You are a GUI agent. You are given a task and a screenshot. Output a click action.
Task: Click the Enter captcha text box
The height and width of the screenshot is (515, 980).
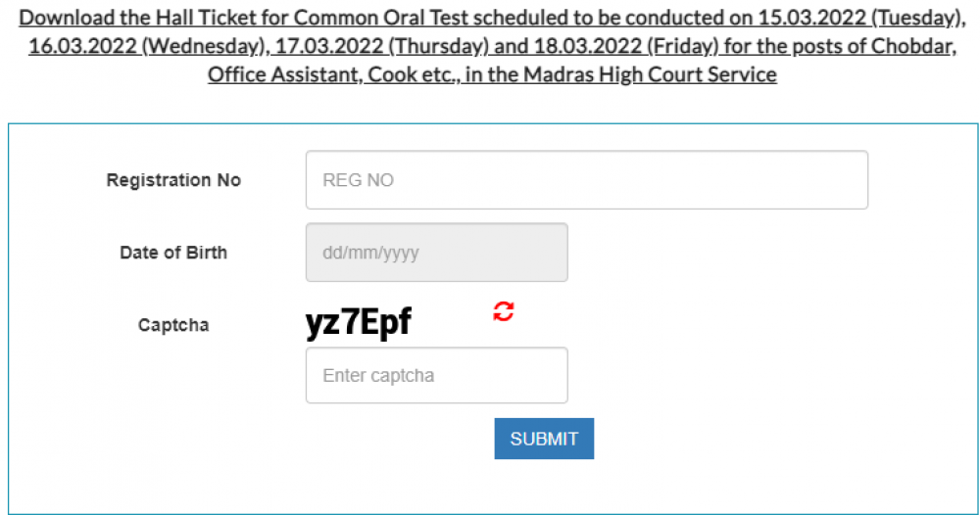436,375
